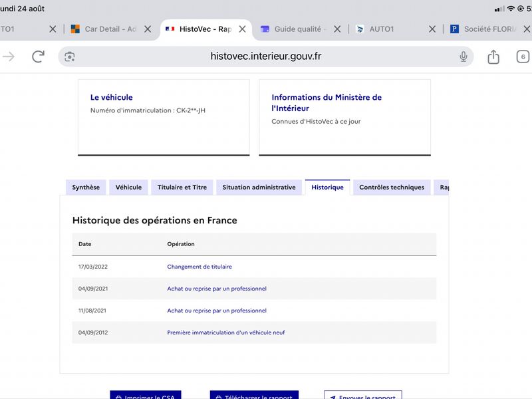This screenshot has height=399, width=532.
Task: Open the Situation administrative tab
Action: click(x=259, y=188)
